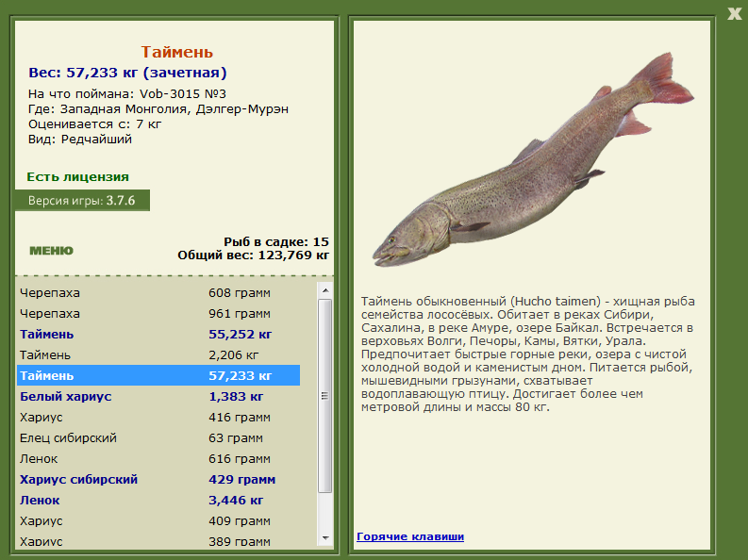Click the Вид: Редчайший line
748x560 pixels.
[80, 140]
